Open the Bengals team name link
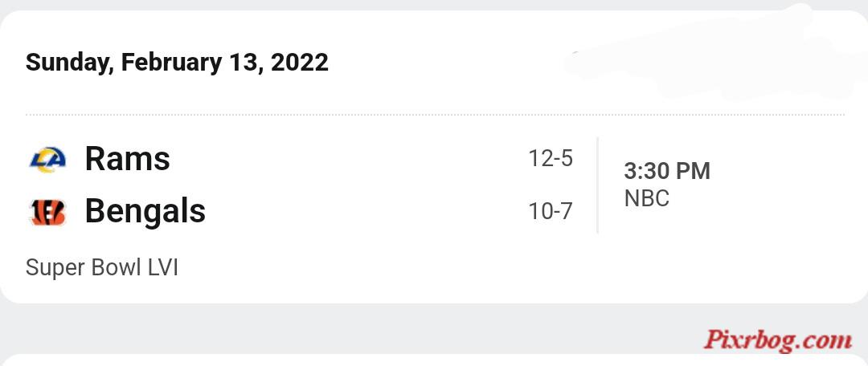This screenshot has height=366, width=868. click(145, 210)
